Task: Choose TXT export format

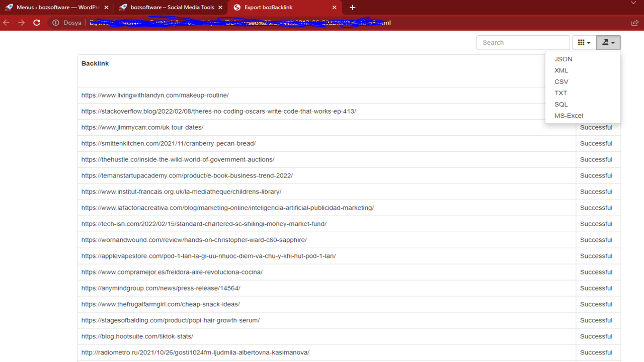Action: click(x=561, y=93)
